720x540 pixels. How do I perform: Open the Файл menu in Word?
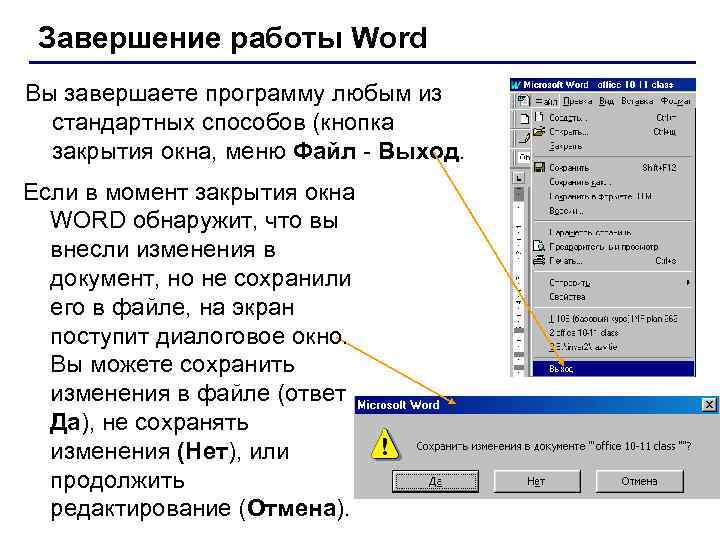(546, 101)
